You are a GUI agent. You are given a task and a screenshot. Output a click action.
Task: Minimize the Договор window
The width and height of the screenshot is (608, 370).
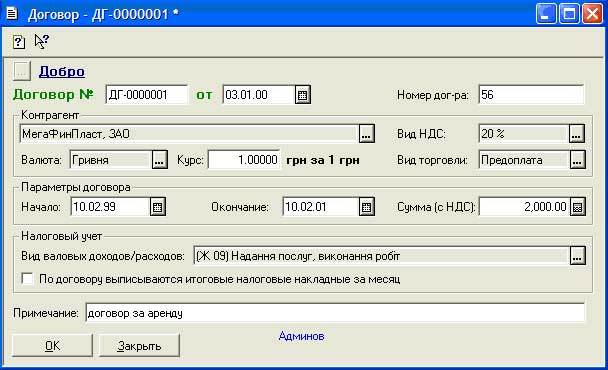tap(546, 14)
